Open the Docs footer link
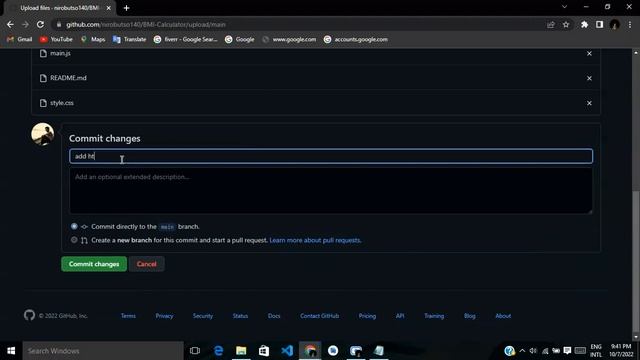The image size is (640, 360). (274, 316)
